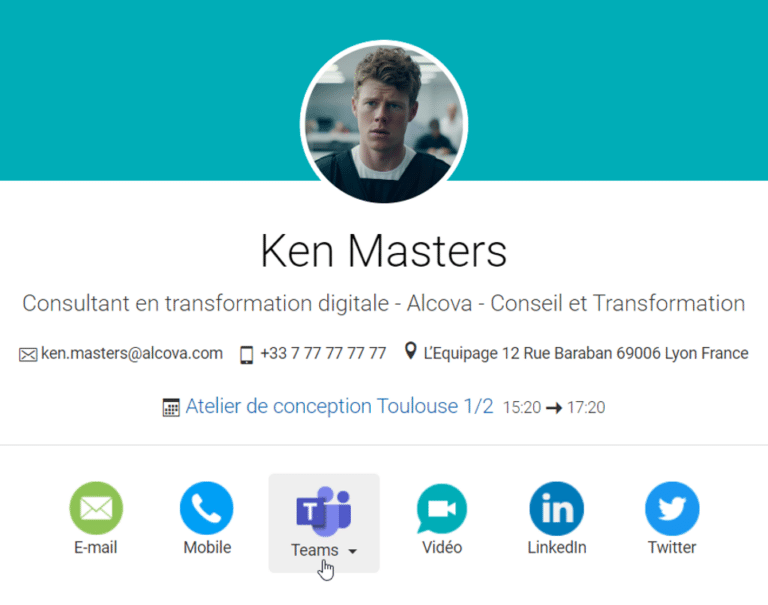Click the LinkedIn label text
This screenshot has height=605, width=768.
(557, 547)
